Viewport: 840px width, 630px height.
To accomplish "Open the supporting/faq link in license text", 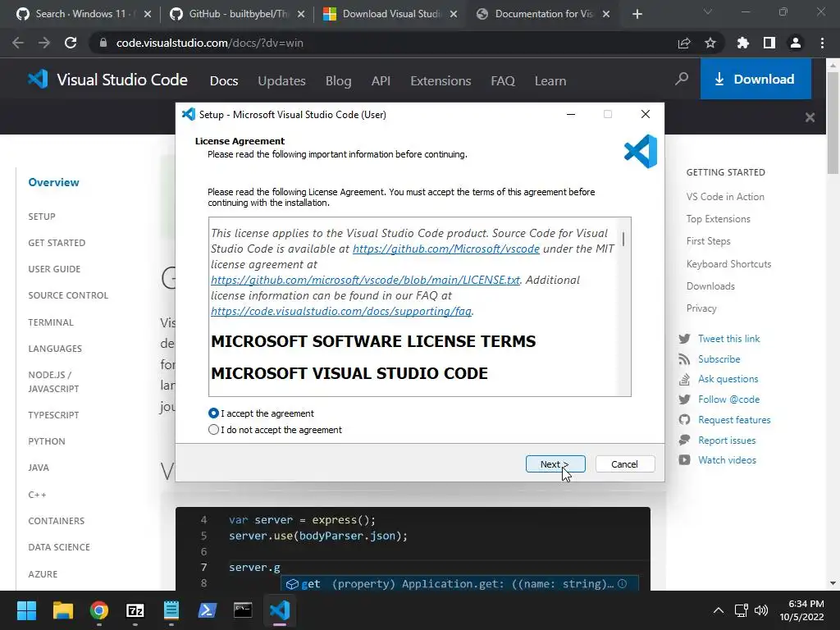I will pyautogui.click(x=341, y=311).
